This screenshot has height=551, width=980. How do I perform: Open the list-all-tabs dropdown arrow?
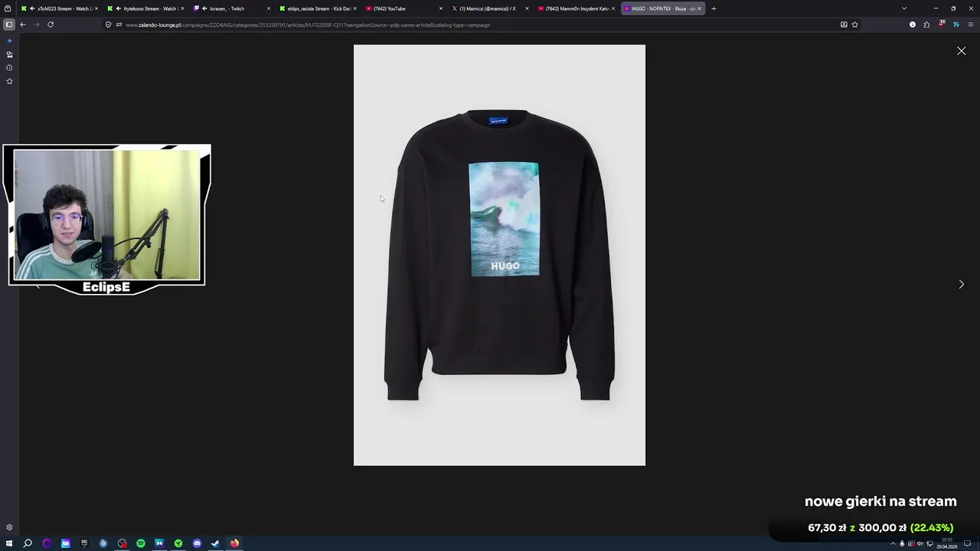point(903,8)
